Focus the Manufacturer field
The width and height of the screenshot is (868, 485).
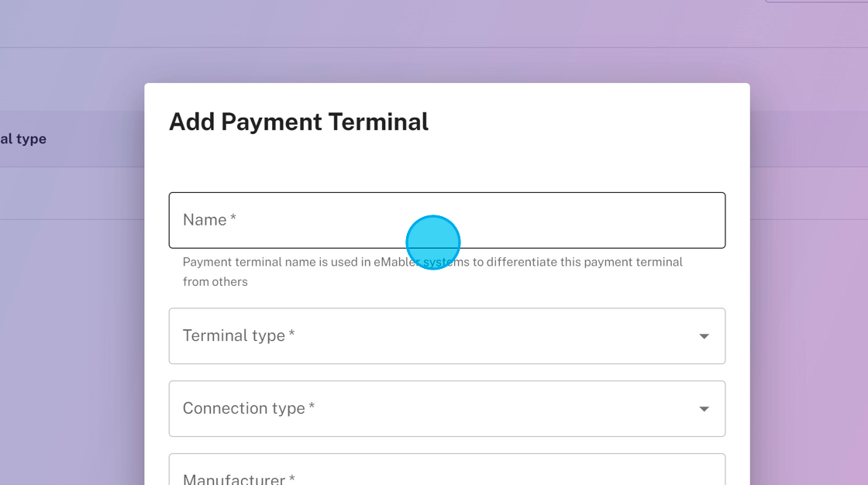pyautogui.click(x=446, y=474)
